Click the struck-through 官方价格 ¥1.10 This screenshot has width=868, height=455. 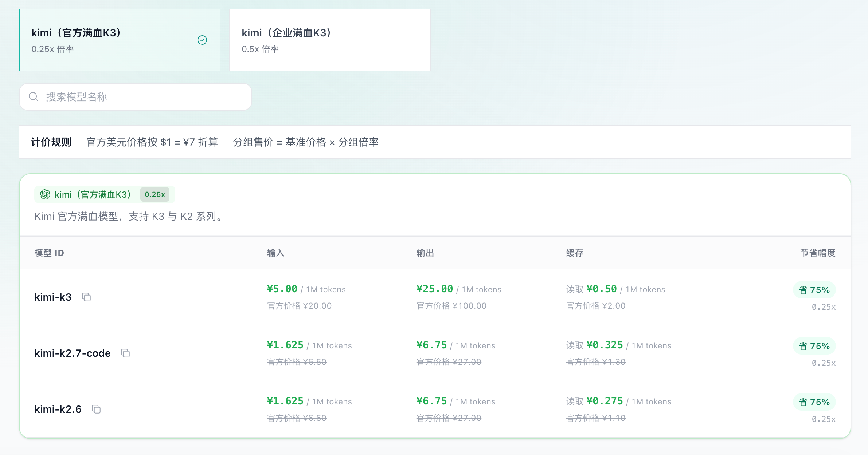tap(596, 418)
